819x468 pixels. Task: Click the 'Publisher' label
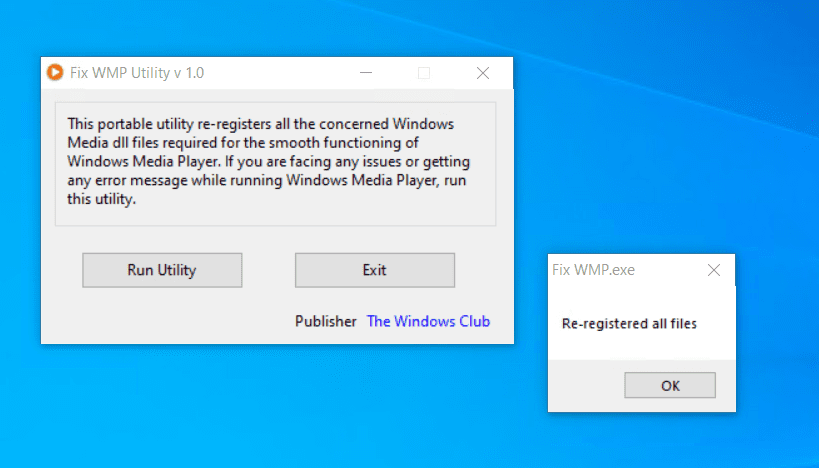coord(325,321)
